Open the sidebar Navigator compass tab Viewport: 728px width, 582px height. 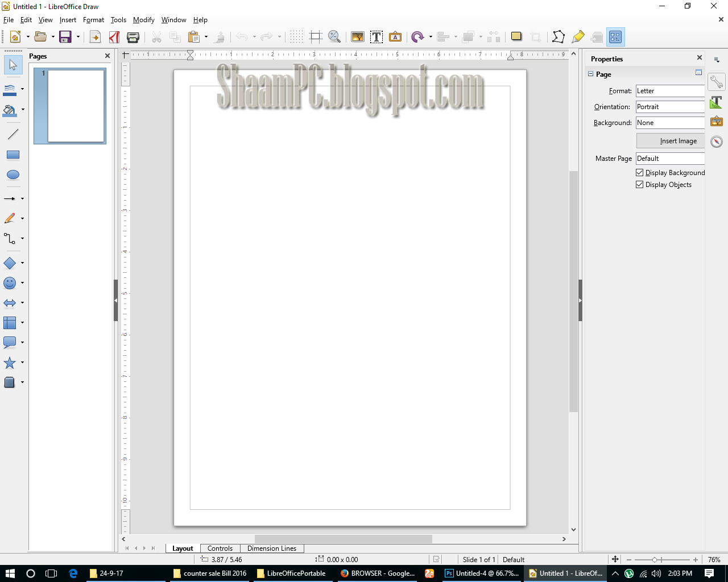tap(717, 141)
